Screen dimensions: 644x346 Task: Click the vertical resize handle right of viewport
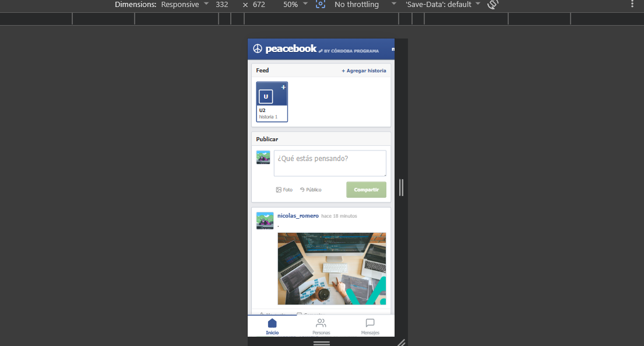click(x=402, y=188)
